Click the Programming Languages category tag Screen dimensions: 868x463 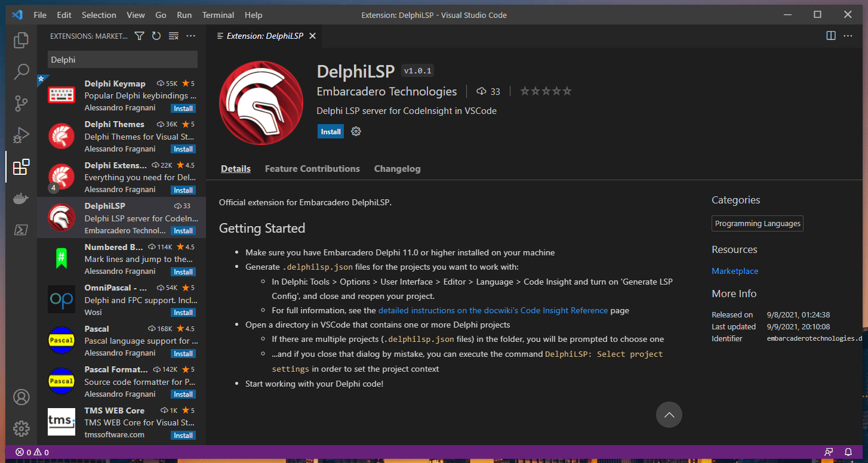(758, 224)
